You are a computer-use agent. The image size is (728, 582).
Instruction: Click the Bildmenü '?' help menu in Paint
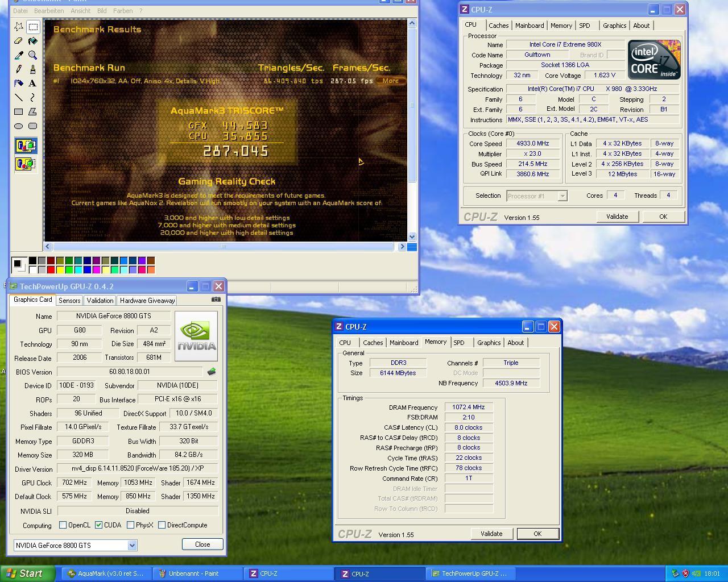coord(140,11)
